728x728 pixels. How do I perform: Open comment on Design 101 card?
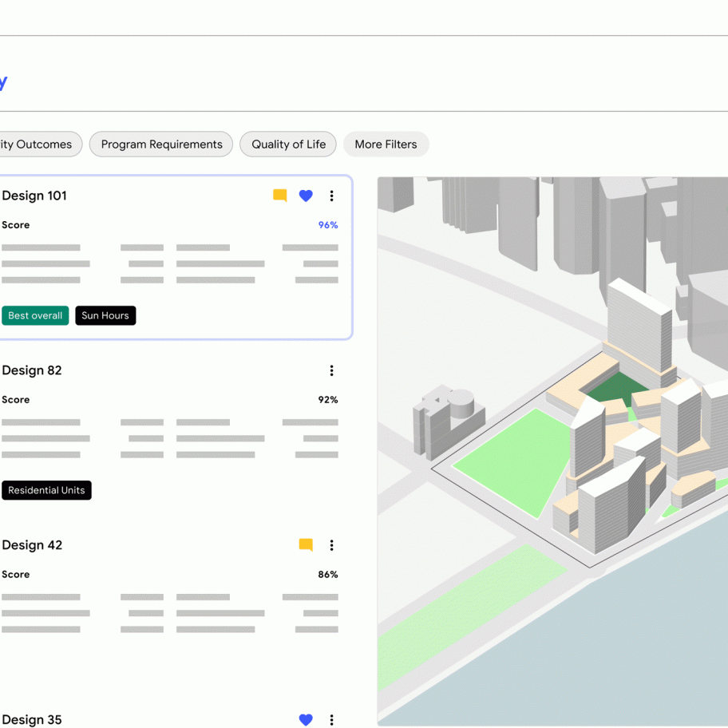(x=280, y=196)
